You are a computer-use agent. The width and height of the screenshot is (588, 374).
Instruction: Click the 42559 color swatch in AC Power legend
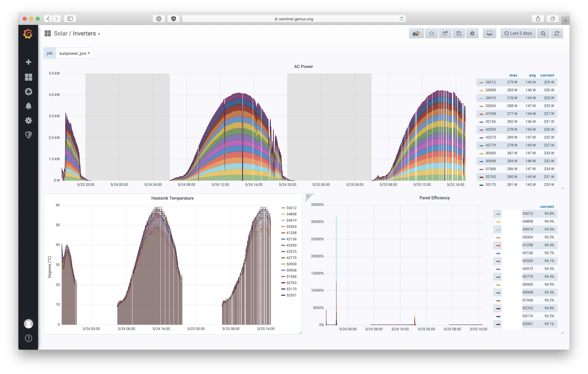tap(481, 130)
